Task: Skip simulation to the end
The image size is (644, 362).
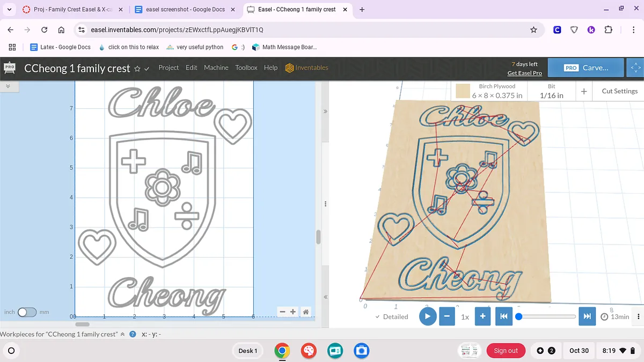Action: point(587,316)
